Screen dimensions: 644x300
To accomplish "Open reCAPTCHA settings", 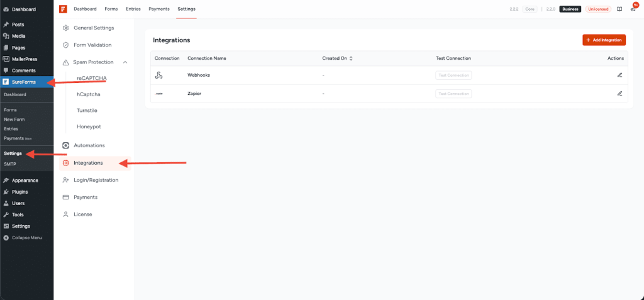I will [x=92, y=78].
